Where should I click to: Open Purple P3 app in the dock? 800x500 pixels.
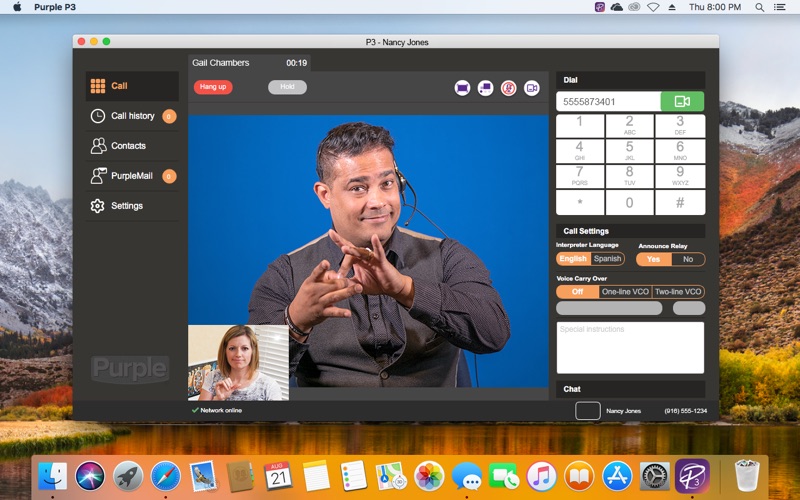pos(692,476)
